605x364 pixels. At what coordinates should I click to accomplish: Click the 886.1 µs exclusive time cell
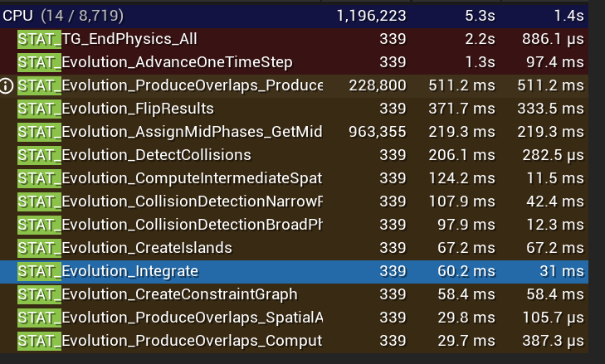[x=553, y=39]
